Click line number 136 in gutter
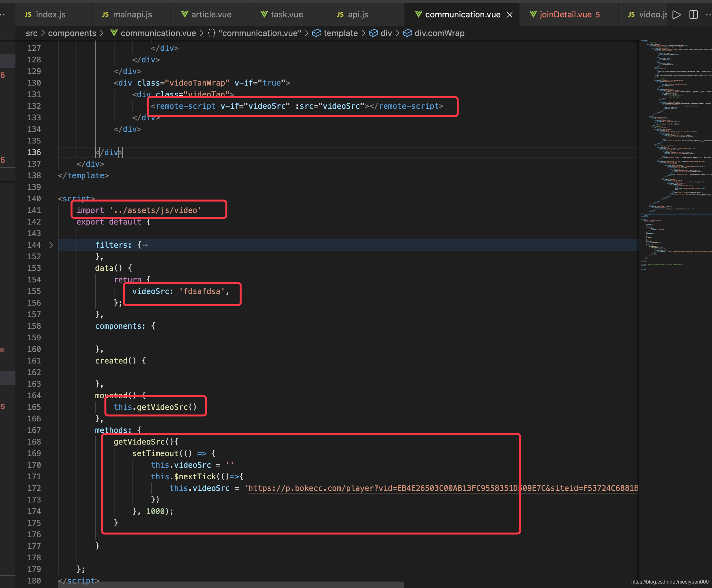Viewport: 712px width, 588px height. [x=34, y=152]
